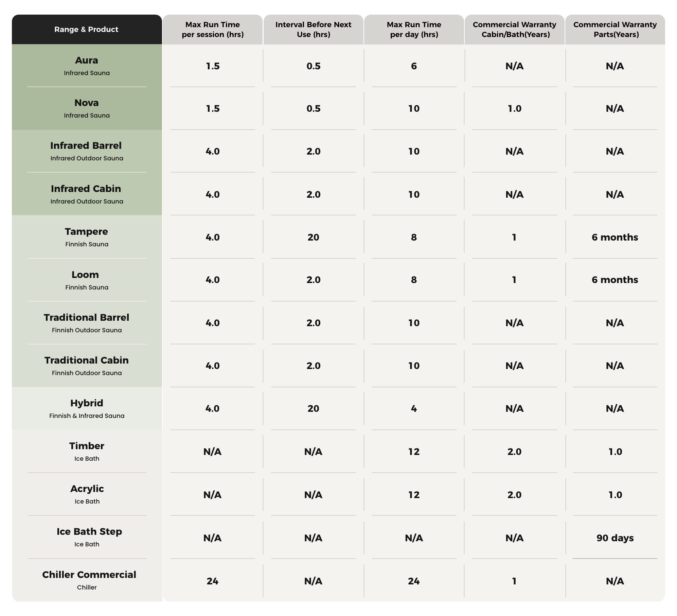This screenshot has height=616, width=677.
Task: Select the Hybrid Finnish & Infrared Sauna label
Action: (87, 408)
